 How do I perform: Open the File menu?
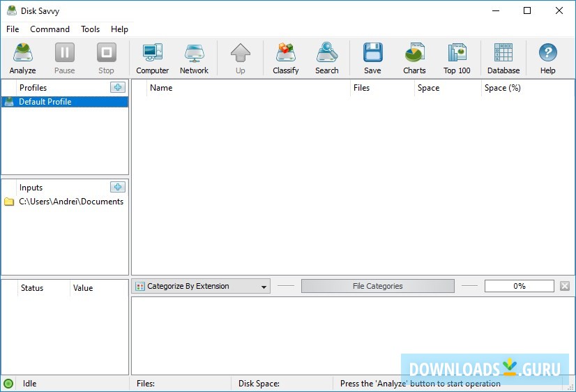point(13,29)
